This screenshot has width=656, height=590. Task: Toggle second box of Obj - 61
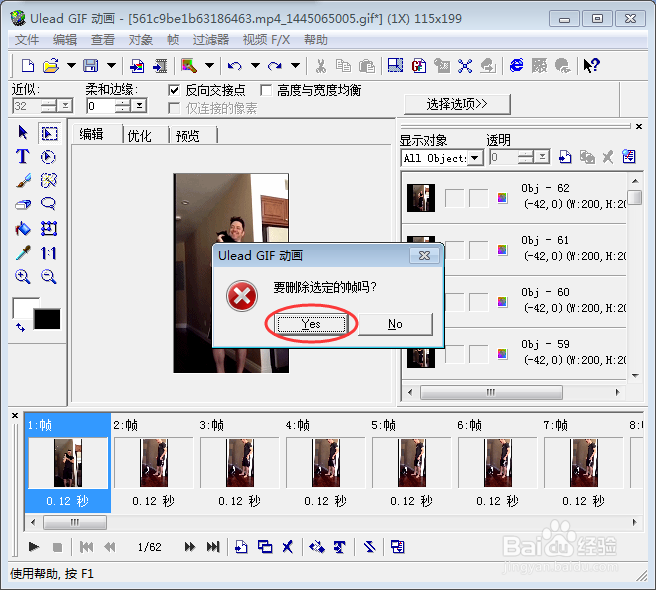[x=479, y=250]
